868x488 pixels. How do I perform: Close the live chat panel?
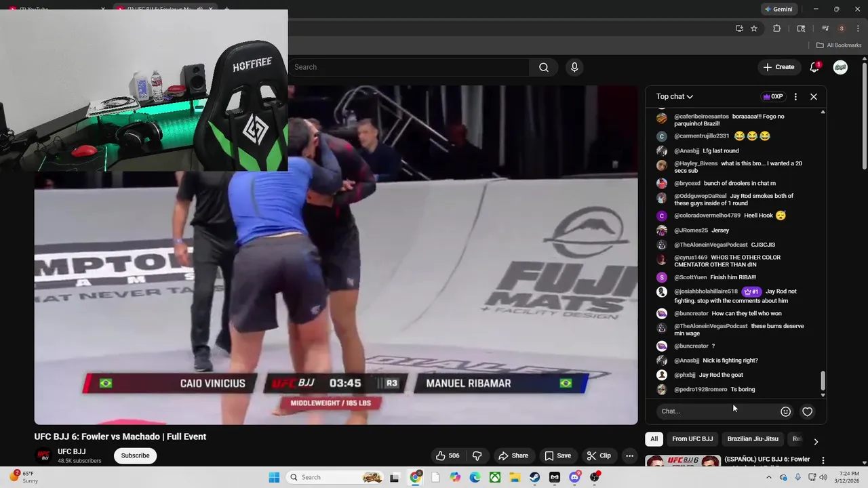click(x=814, y=97)
